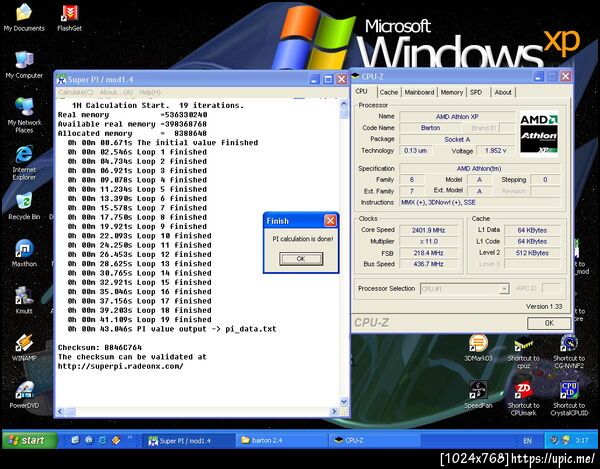Click the Bus Speed value 436.7 MHz
The height and width of the screenshot is (469, 600).
click(x=428, y=264)
